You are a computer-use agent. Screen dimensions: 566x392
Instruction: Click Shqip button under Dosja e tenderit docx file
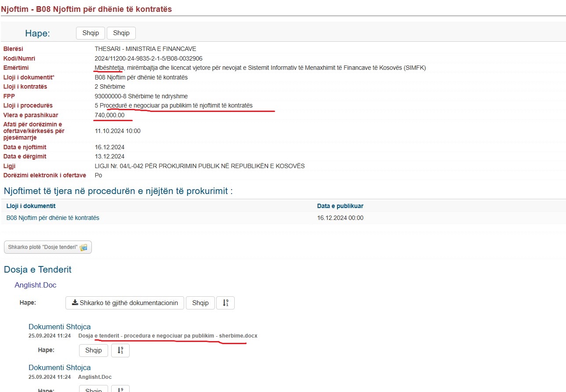[x=94, y=350]
